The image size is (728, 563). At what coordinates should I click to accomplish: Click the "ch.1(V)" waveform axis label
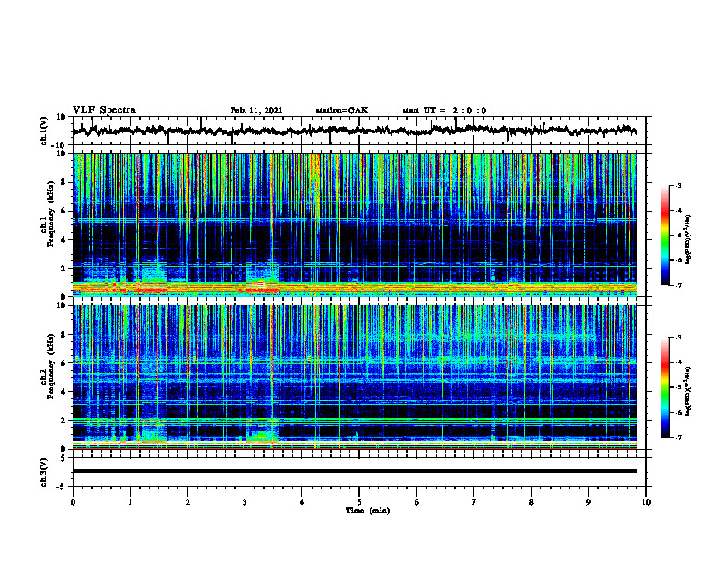[x=44, y=131]
